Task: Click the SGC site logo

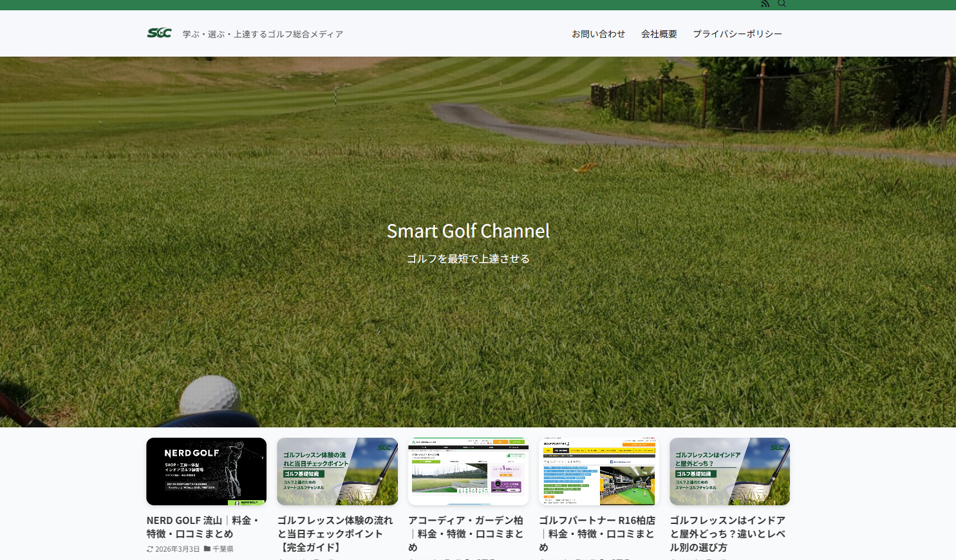Action: [x=159, y=33]
